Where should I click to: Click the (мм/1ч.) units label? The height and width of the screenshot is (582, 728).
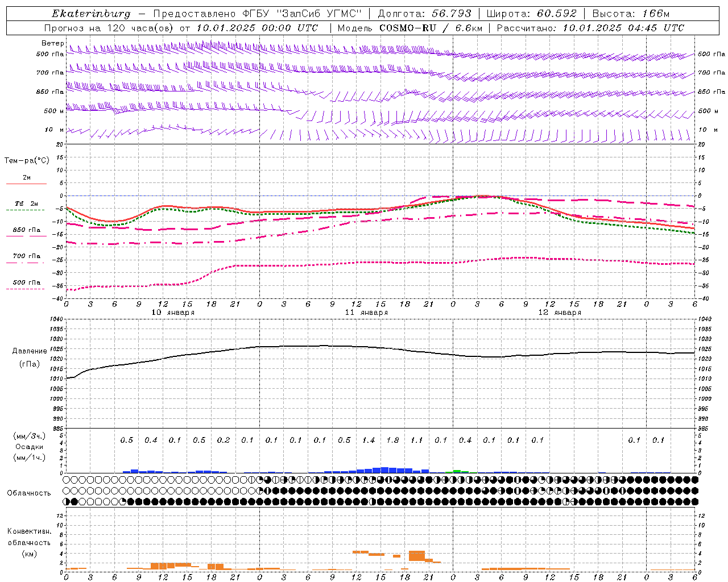pyautogui.click(x=29, y=458)
